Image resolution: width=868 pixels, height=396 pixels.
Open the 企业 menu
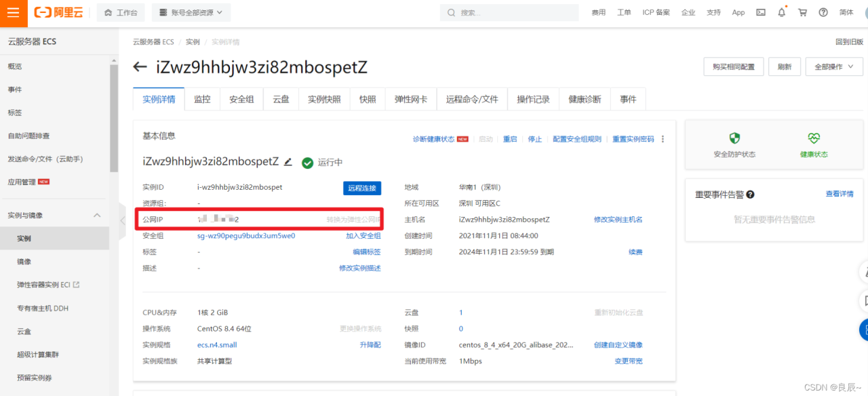pyautogui.click(x=688, y=13)
